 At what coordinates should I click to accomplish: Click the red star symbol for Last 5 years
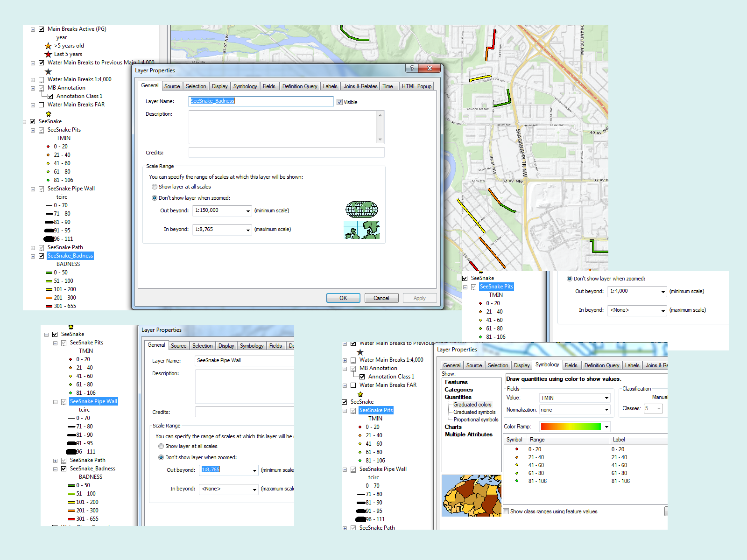coord(48,54)
